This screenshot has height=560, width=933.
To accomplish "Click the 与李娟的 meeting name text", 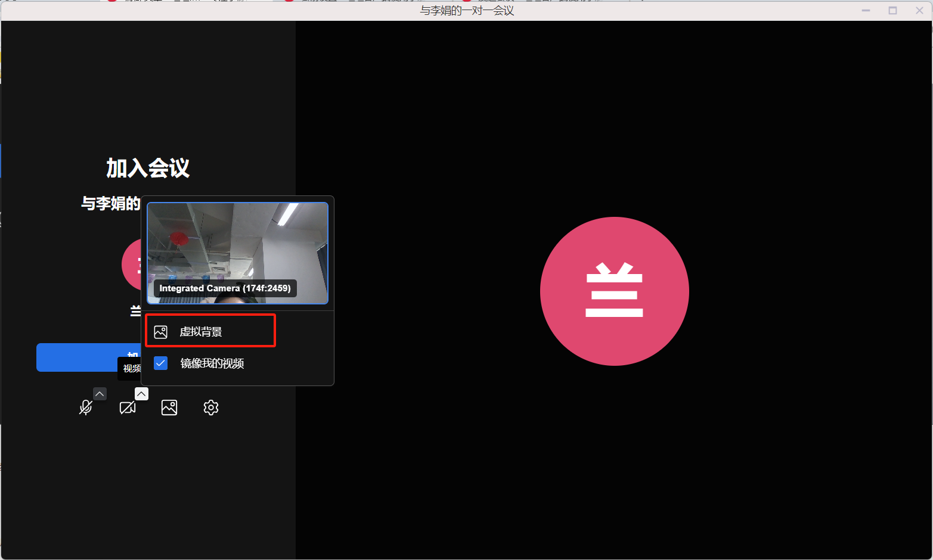I will tap(111, 204).
